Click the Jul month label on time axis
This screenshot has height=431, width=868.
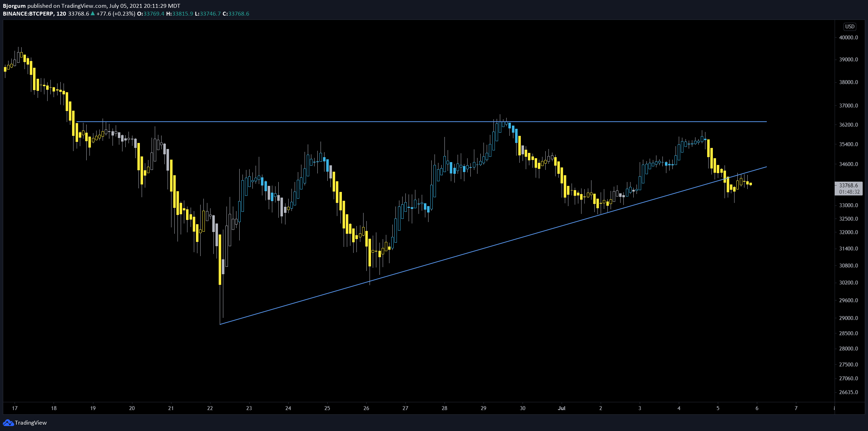pos(562,408)
